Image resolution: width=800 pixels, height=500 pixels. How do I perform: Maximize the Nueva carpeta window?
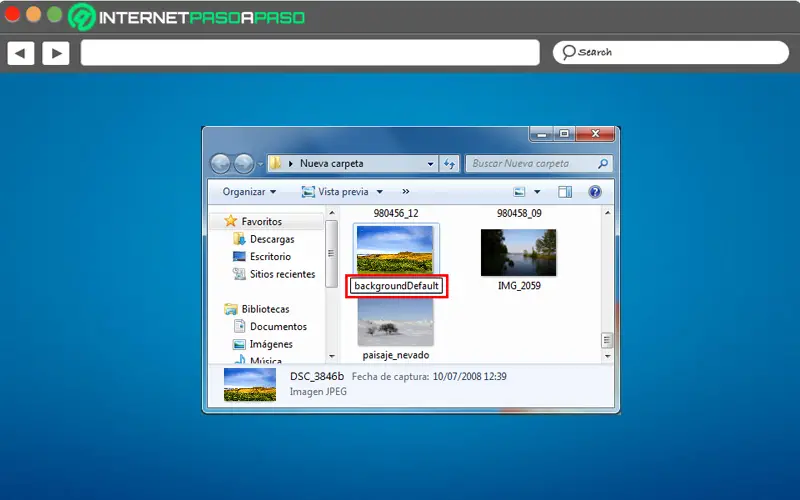point(564,134)
